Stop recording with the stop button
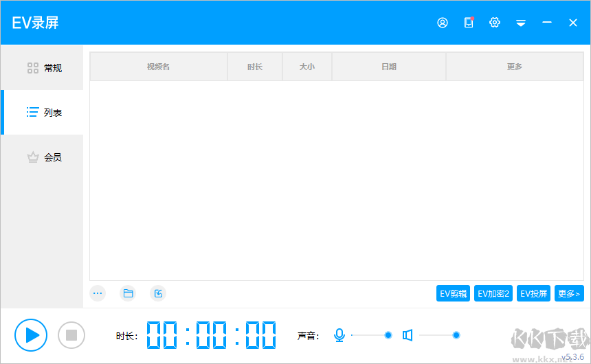The height and width of the screenshot is (364, 591). tap(71, 335)
